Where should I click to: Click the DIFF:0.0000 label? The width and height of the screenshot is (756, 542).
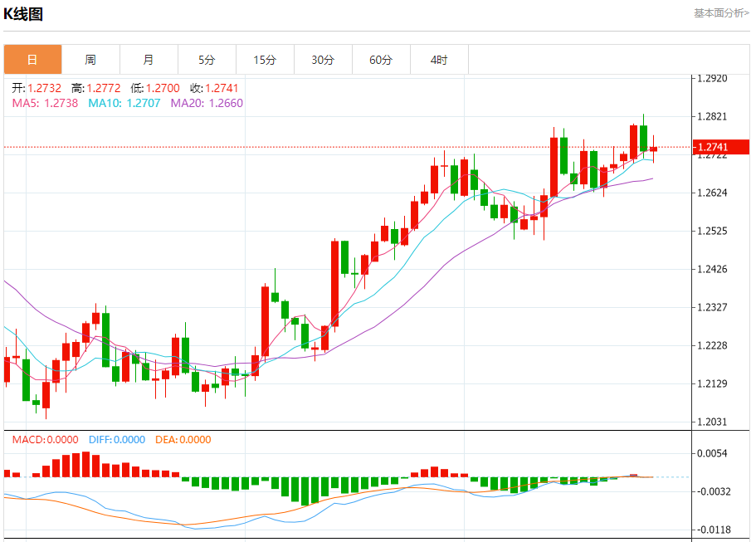pyautogui.click(x=117, y=440)
